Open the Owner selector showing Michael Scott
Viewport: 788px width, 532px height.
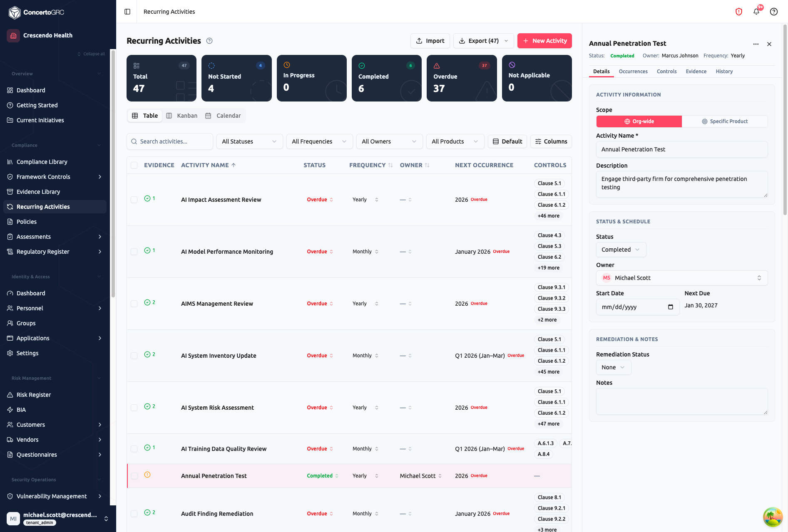682,278
